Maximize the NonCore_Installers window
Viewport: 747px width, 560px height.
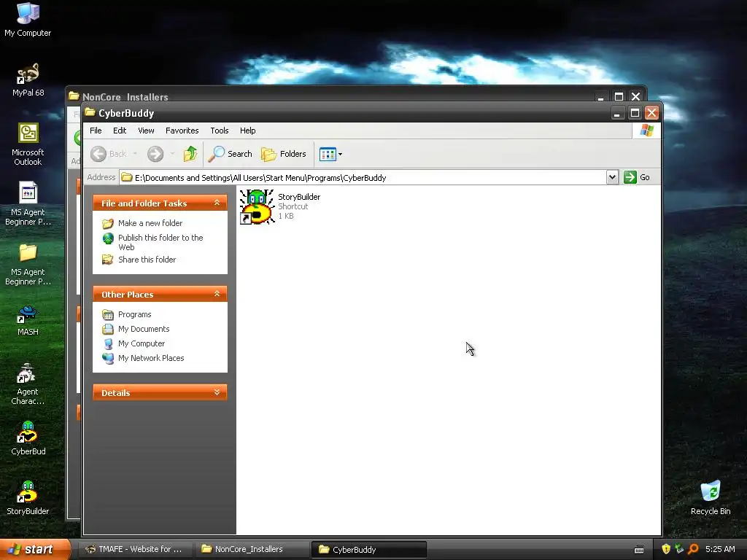(619, 97)
